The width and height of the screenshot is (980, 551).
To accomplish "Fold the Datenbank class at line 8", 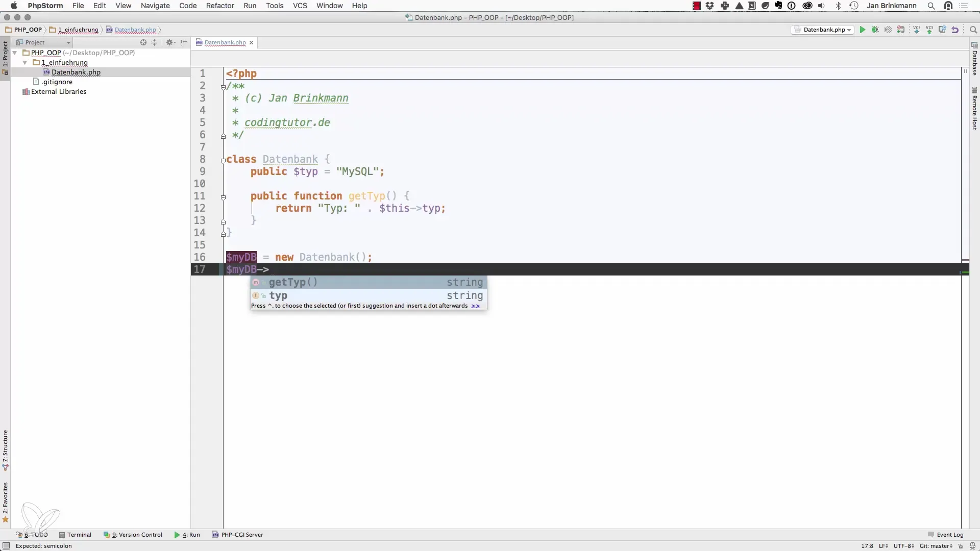I will point(223,160).
